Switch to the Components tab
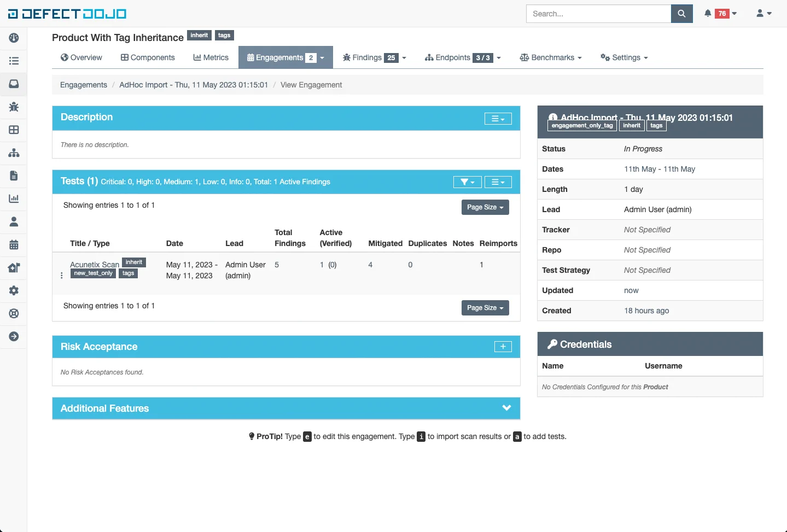The height and width of the screenshot is (532, 787). [x=147, y=57]
